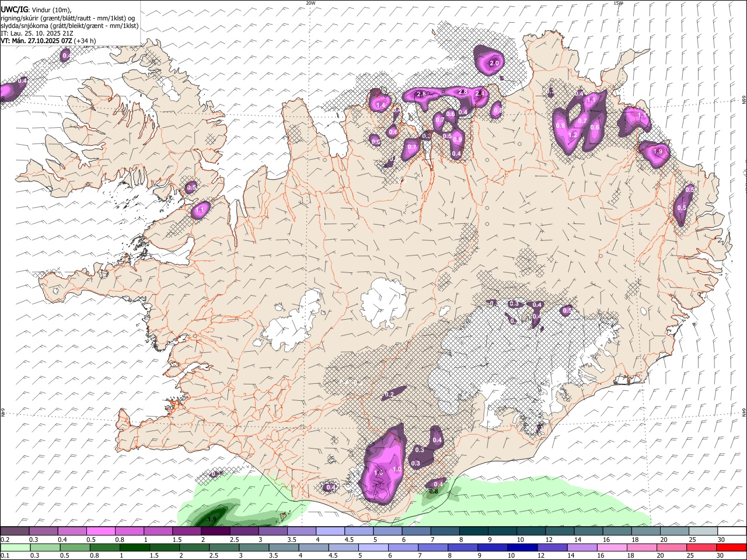Pick top-row legend swatch between 4 and 4.5
Viewport: 747px width, 560px height.
pos(330,531)
